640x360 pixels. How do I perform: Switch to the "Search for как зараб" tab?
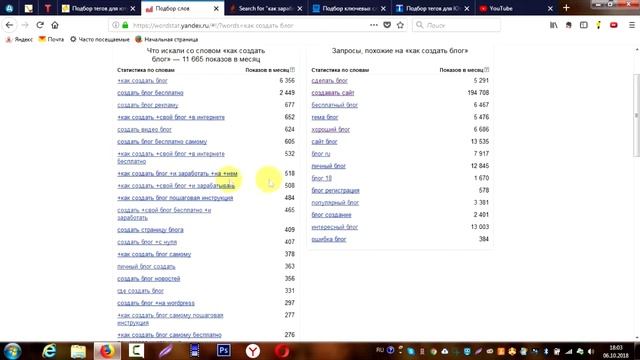266,9
